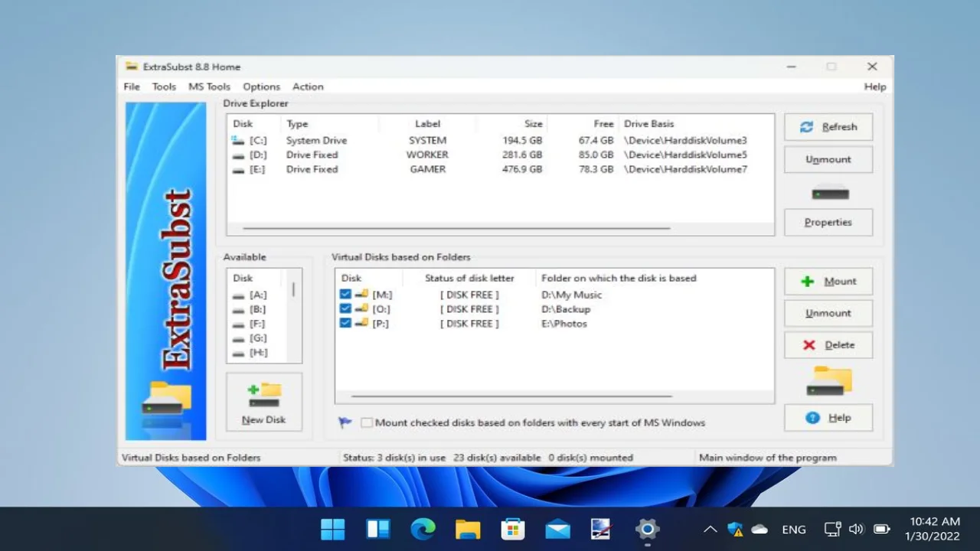
Task: Click the Available disk list vertical scrollbar
Action: pyautogui.click(x=293, y=290)
